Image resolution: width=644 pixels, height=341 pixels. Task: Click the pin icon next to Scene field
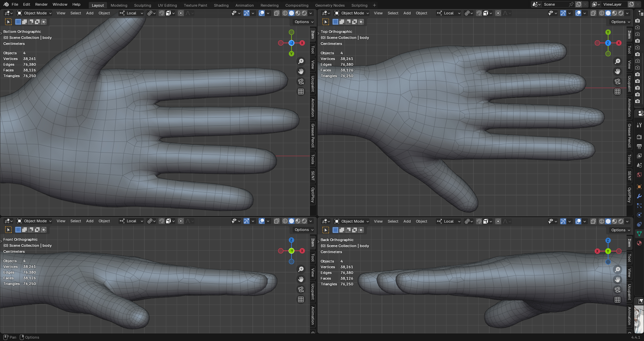click(571, 4)
